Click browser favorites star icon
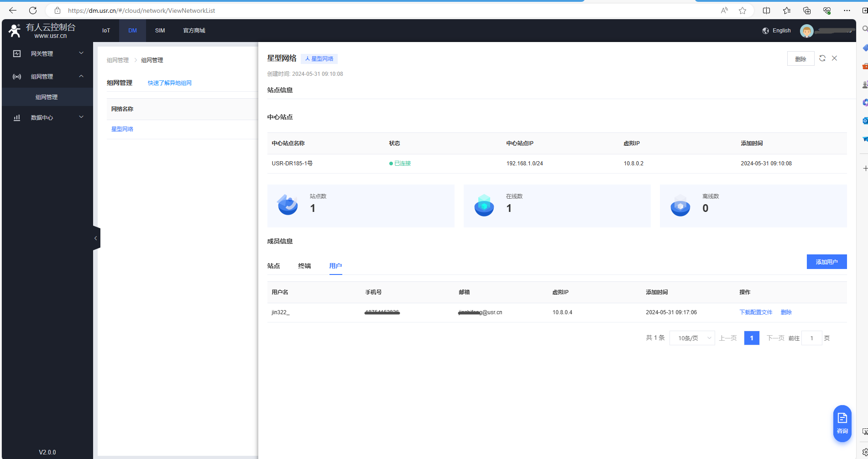 [743, 11]
